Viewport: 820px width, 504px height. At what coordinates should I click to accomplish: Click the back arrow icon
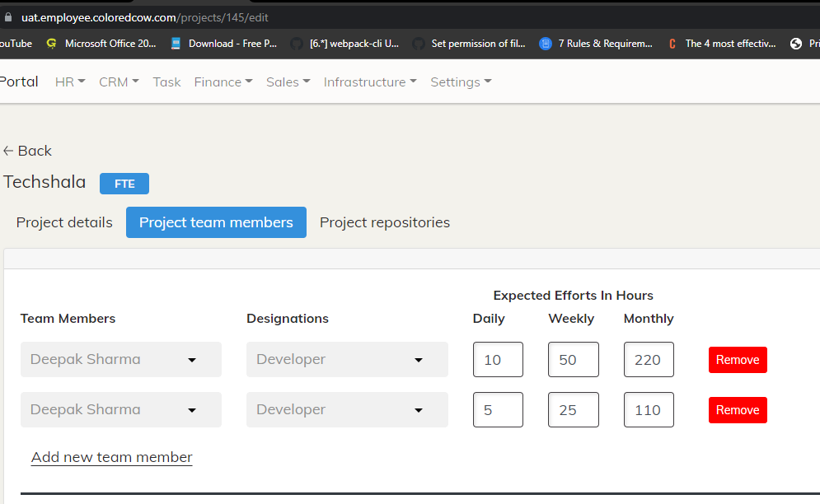click(x=8, y=151)
